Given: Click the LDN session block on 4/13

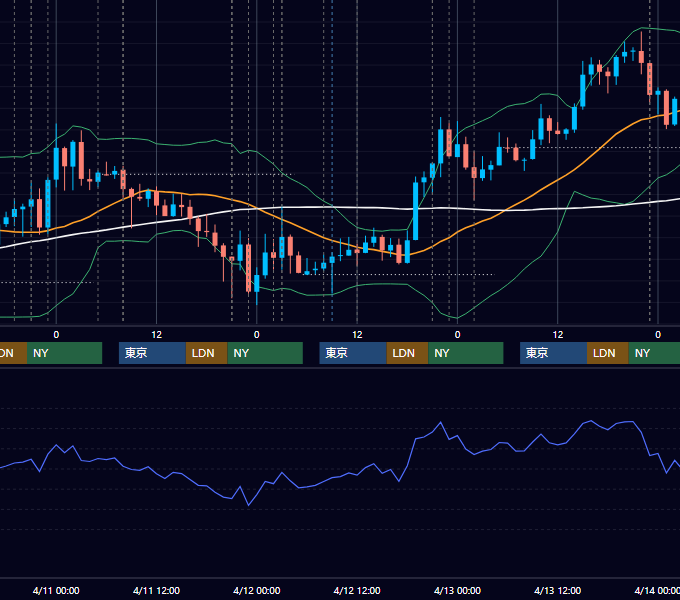Looking at the screenshot, I should 608,353.
